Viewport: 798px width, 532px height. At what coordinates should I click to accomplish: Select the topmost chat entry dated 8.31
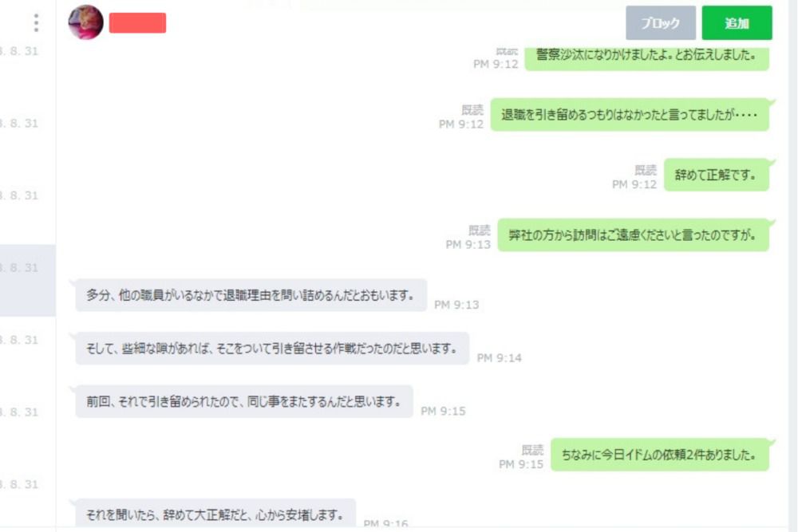pos(27,51)
